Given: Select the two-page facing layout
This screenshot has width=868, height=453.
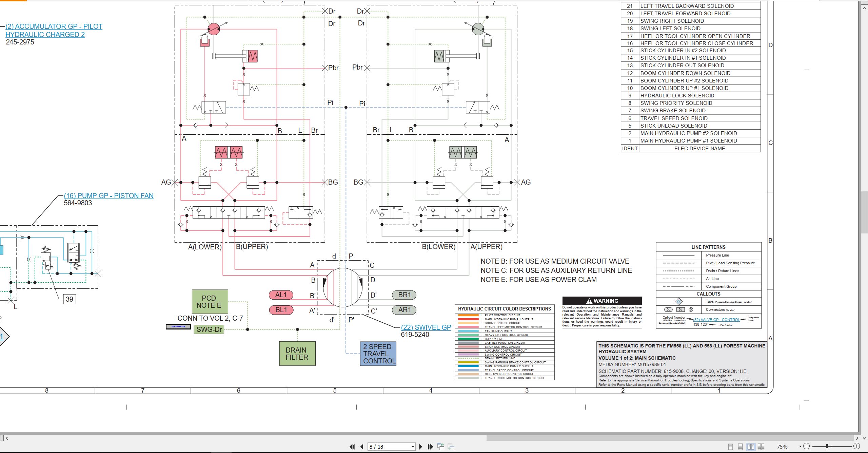Looking at the screenshot, I should pyautogui.click(x=751, y=447).
